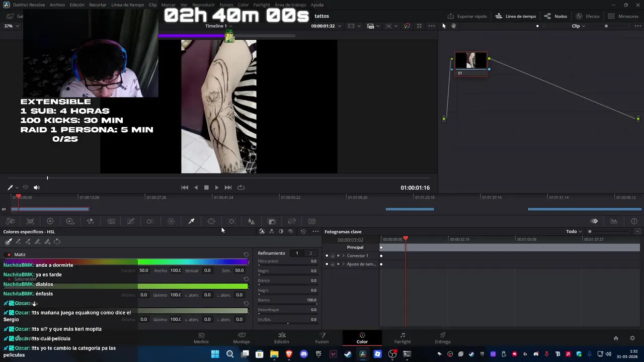Expand the Ajuste de tamaño keyframe track
The height and width of the screenshot is (362, 644).
click(344, 264)
